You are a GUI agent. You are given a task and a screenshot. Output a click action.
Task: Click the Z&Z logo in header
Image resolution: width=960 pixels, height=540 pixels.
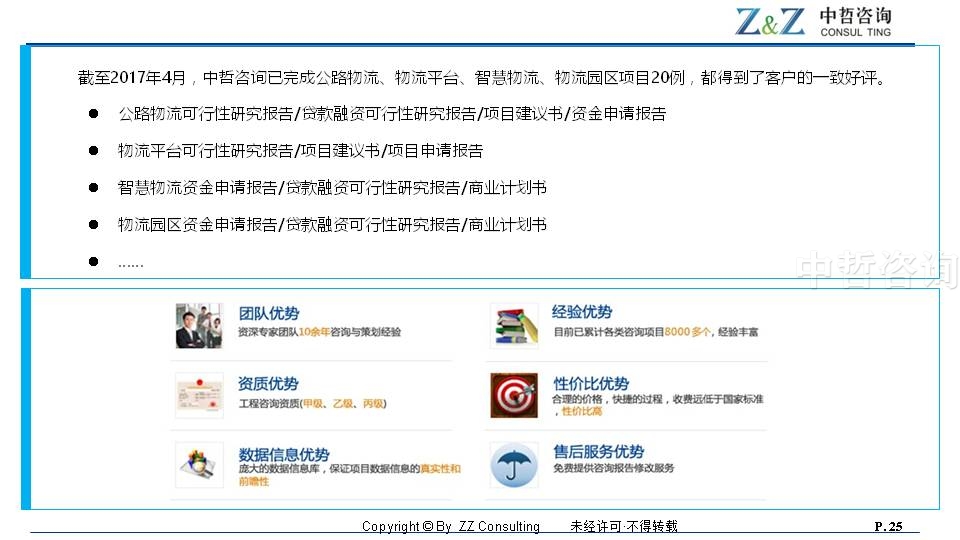(x=770, y=22)
